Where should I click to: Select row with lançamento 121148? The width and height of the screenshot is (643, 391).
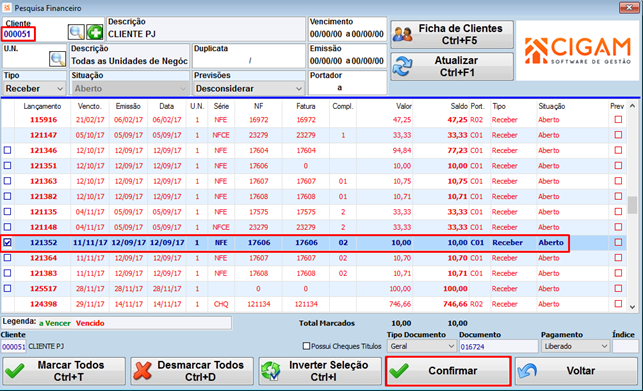(x=313, y=227)
